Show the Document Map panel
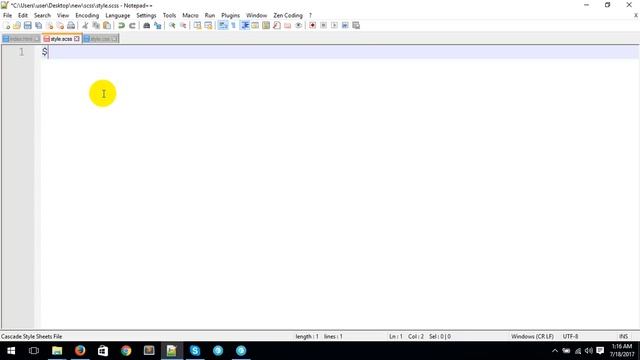Image resolution: width=640 pixels, height=360 pixels. click(x=266, y=25)
